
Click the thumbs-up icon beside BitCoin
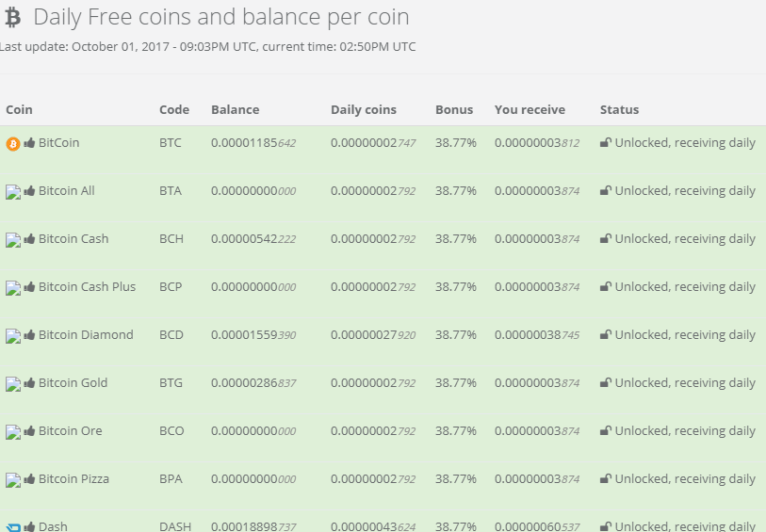click(29, 142)
